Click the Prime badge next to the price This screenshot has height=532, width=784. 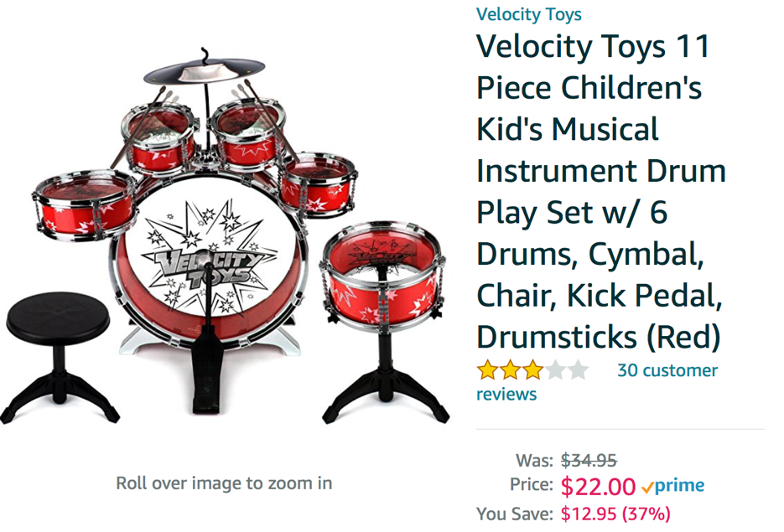click(673, 485)
